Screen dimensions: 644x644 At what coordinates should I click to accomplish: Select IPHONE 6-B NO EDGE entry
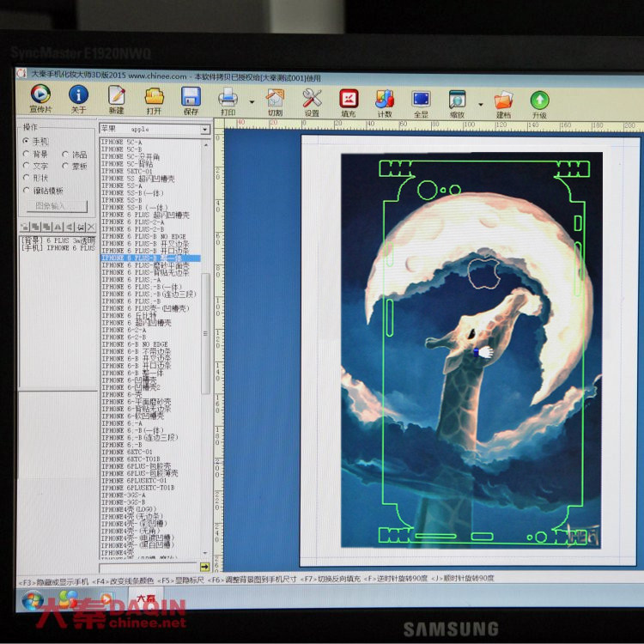(x=135, y=344)
